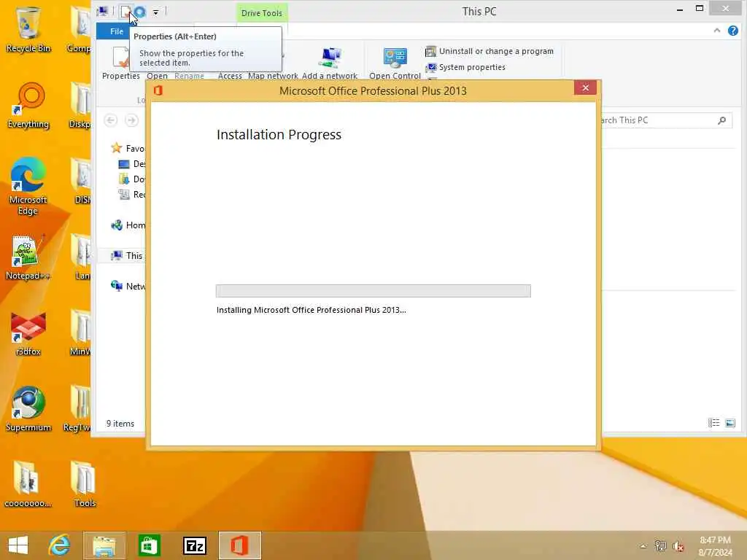Viewport: 747px width, 560px height.
Task: Open the Windows Start button
Action: click(x=18, y=545)
